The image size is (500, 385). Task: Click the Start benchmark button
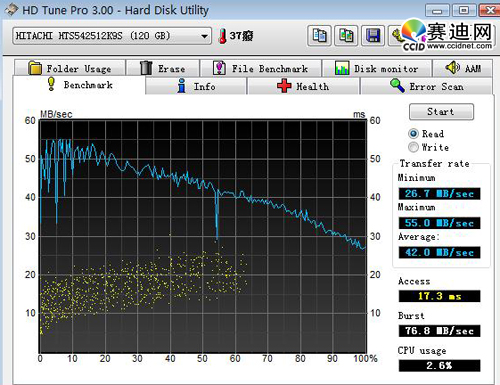click(441, 112)
